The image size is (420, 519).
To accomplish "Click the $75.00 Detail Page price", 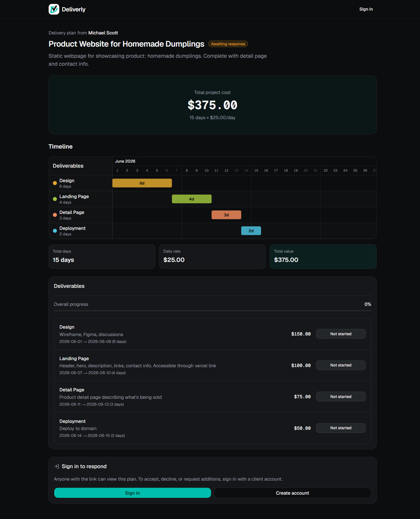I will (x=302, y=397).
